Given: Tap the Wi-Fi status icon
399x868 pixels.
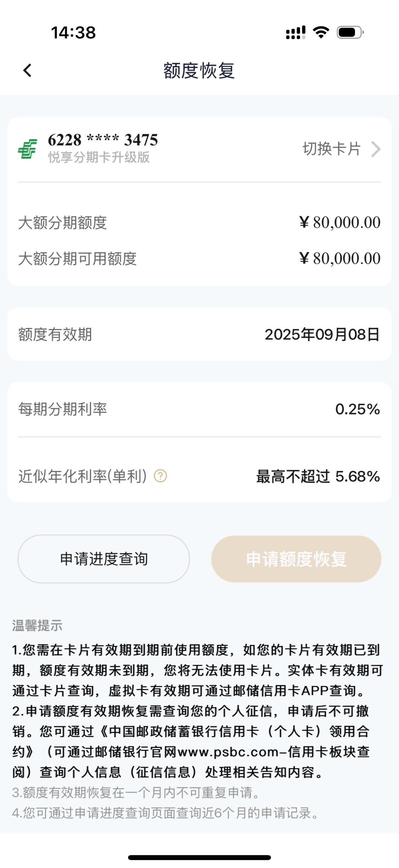Looking at the screenshot, I should (x=321, y=33).
